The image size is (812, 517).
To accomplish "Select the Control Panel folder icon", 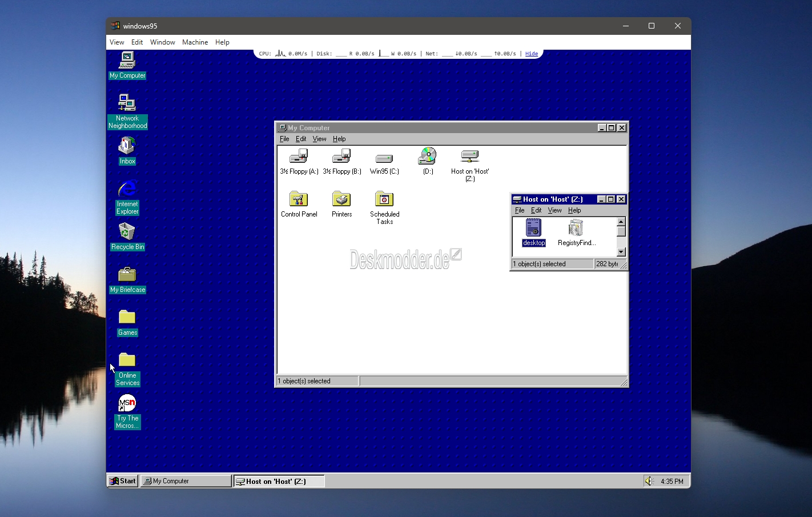I will point(299,199).
